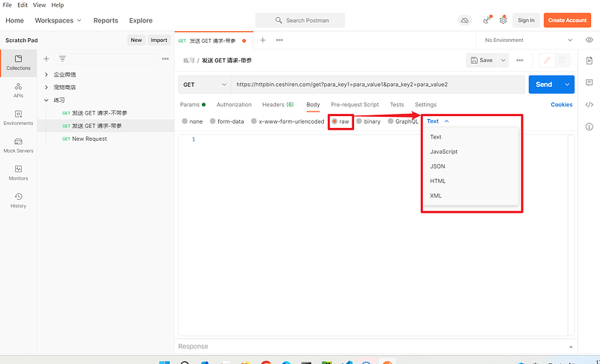Open the Workspaces dropdown menu
This screenshot has height=364, width=600.
(x=58, y=20)
